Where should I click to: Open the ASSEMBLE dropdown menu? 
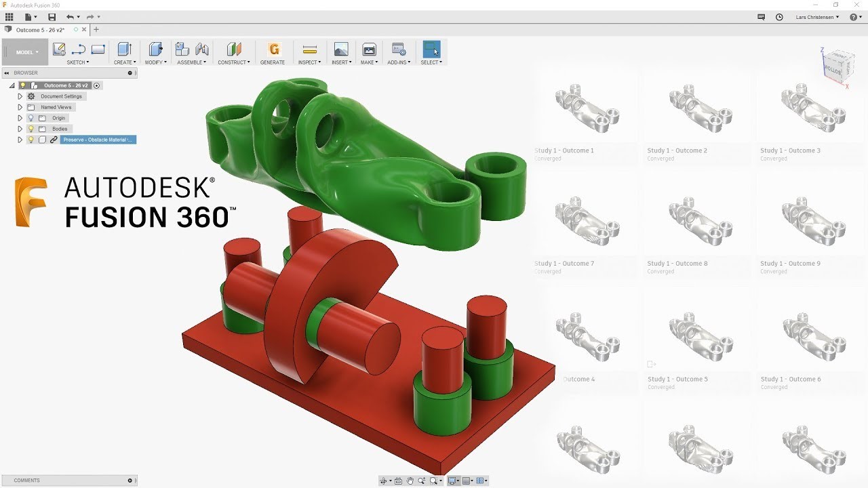point(192,62)
